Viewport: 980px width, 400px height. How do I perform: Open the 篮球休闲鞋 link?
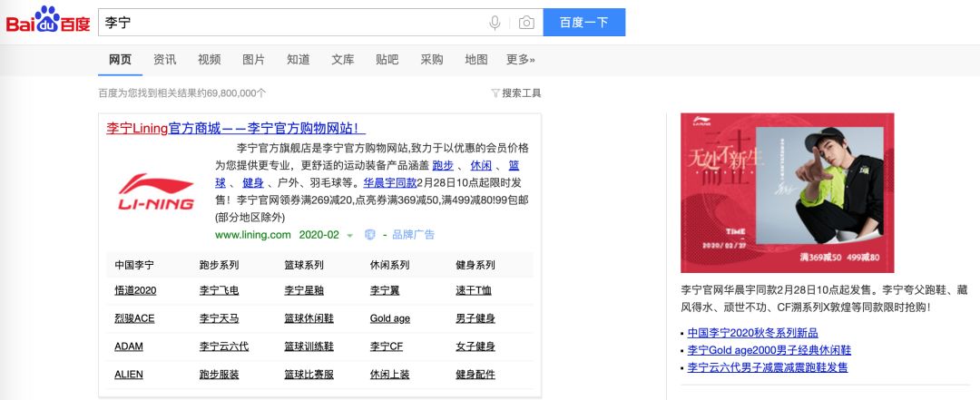pyautogui.click(x=309, y=318)
